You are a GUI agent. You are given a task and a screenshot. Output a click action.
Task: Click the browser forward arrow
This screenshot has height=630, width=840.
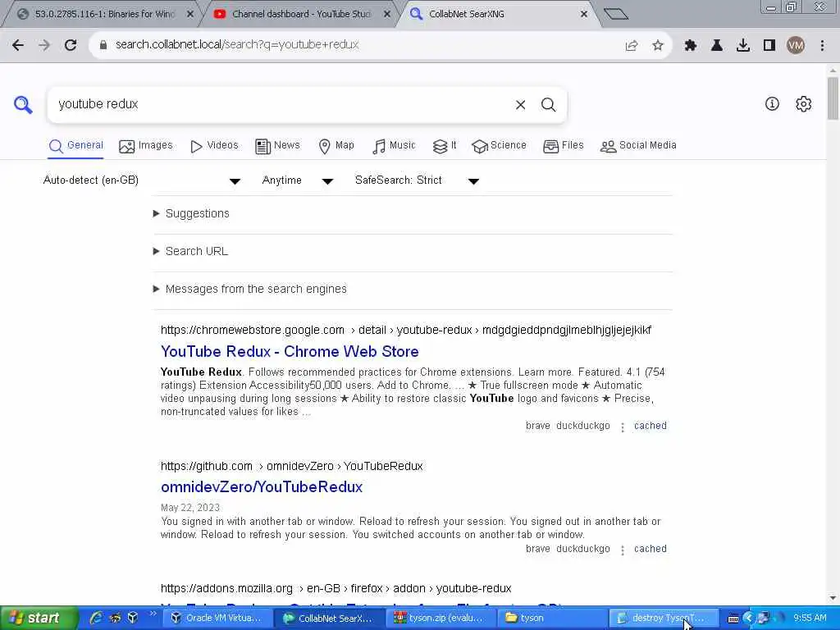44,45
